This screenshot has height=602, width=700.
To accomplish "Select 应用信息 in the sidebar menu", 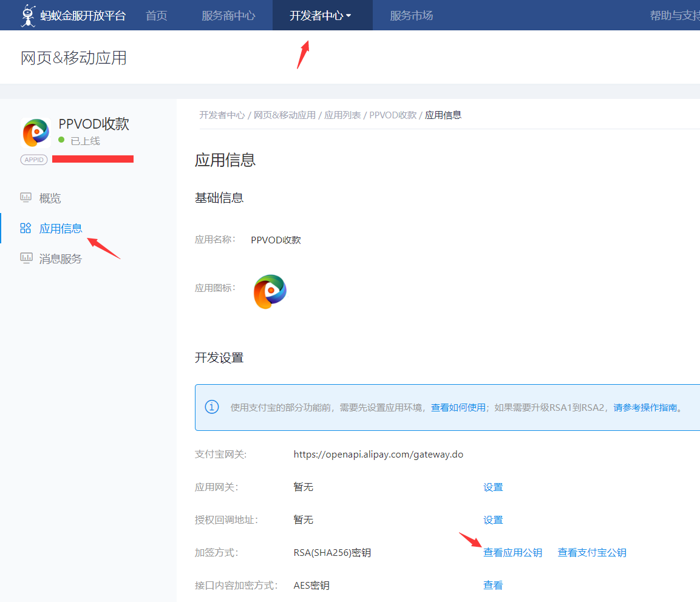I will (x=61, y=229).
